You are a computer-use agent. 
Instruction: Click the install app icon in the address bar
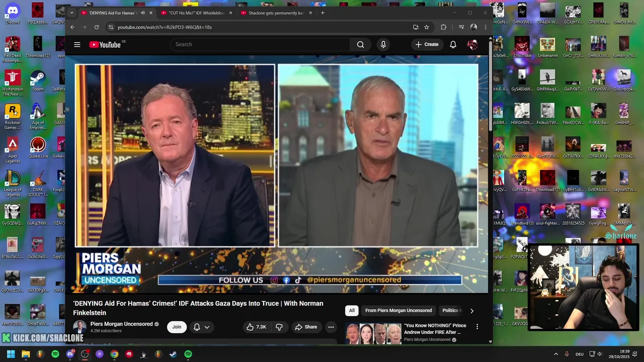pyautogui.click(x=416, y=27)
